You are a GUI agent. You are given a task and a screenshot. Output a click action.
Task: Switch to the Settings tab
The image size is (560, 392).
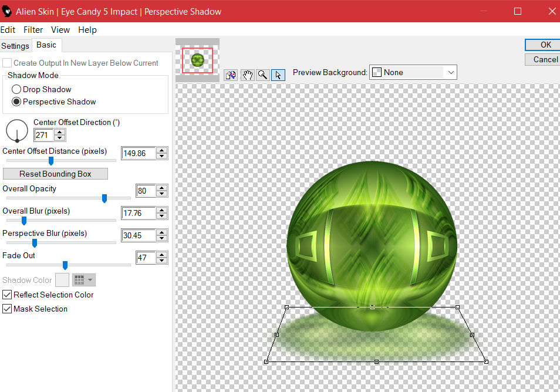(x=15, y=46)
